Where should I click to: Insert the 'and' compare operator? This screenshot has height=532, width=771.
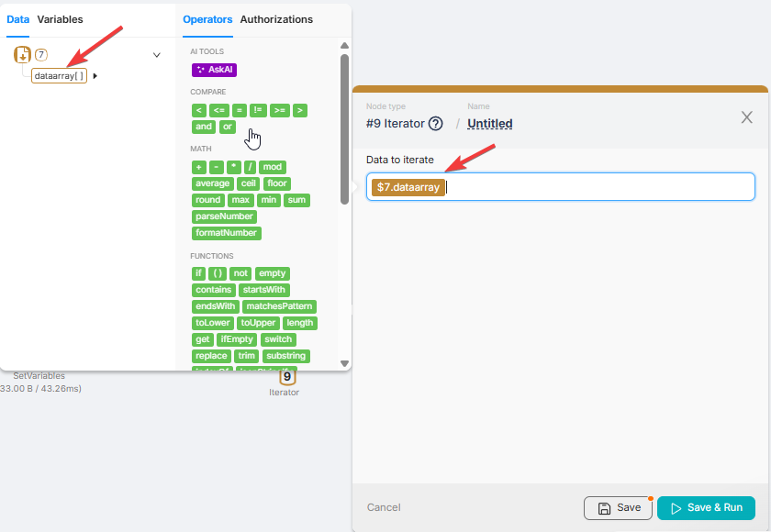[204, 127]
